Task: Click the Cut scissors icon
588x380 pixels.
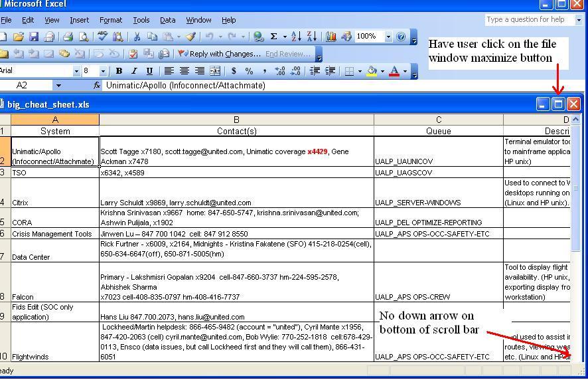Action: point(137,37)
